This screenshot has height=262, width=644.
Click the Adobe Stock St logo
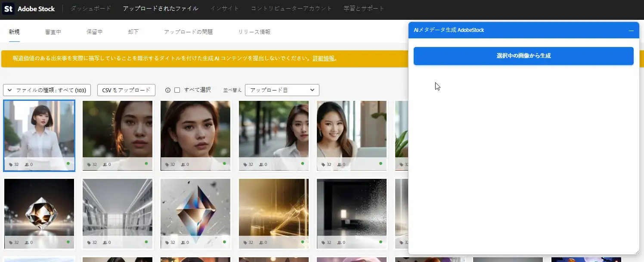[x=9, y=9]
